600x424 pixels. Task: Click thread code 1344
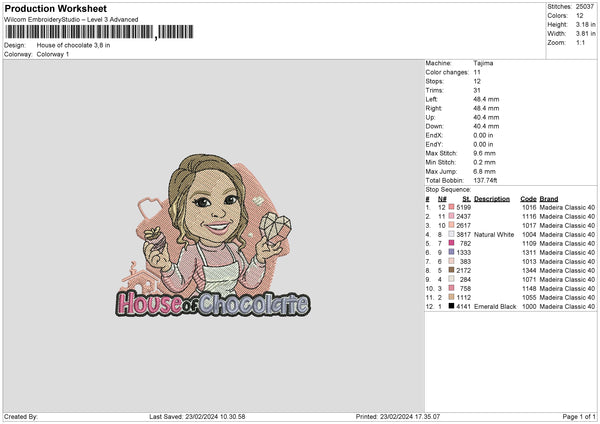click(x=529, y=271)
